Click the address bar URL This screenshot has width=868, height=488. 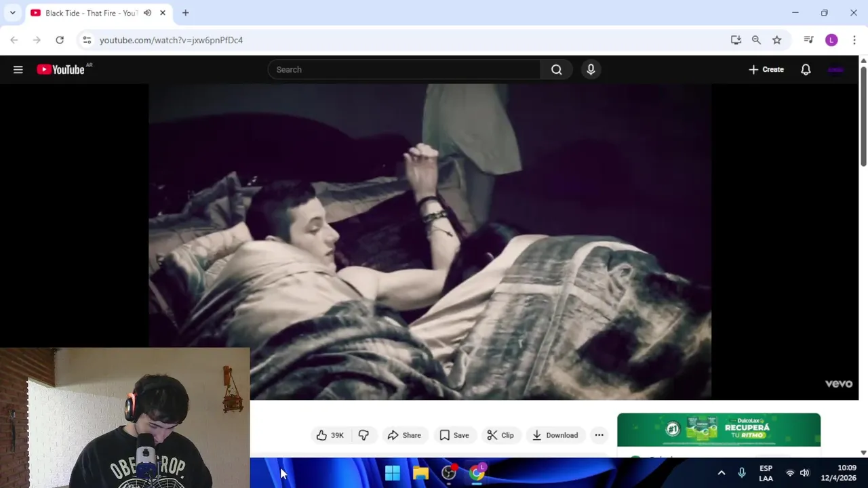171,40
